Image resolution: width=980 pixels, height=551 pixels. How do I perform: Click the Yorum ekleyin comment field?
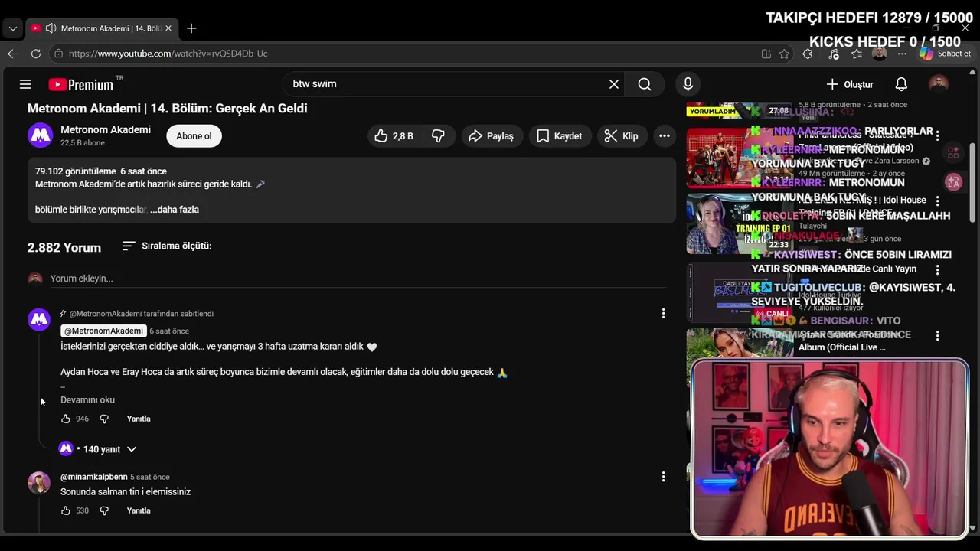click(x=358, y=279)
